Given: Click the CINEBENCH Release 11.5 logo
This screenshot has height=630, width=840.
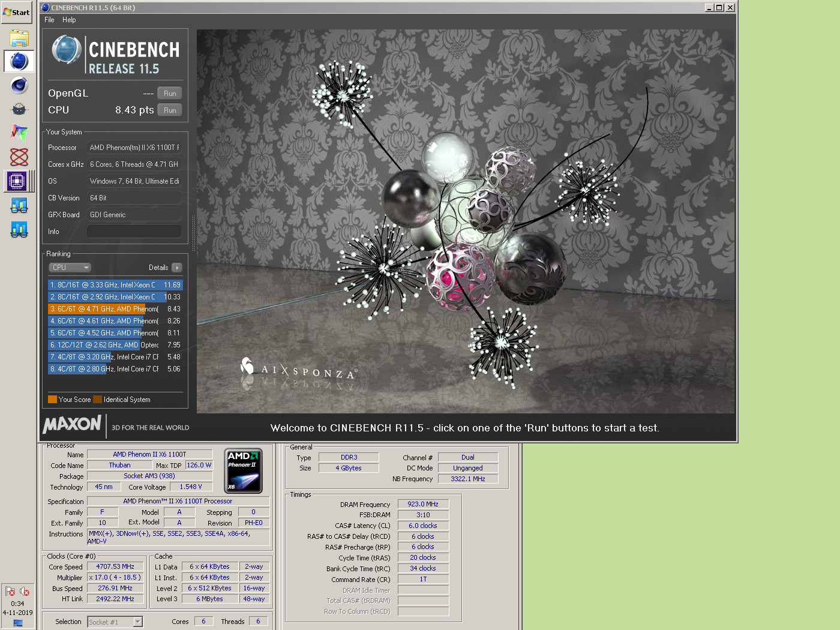Looking at the screenshot, I should tap(116, 55).
